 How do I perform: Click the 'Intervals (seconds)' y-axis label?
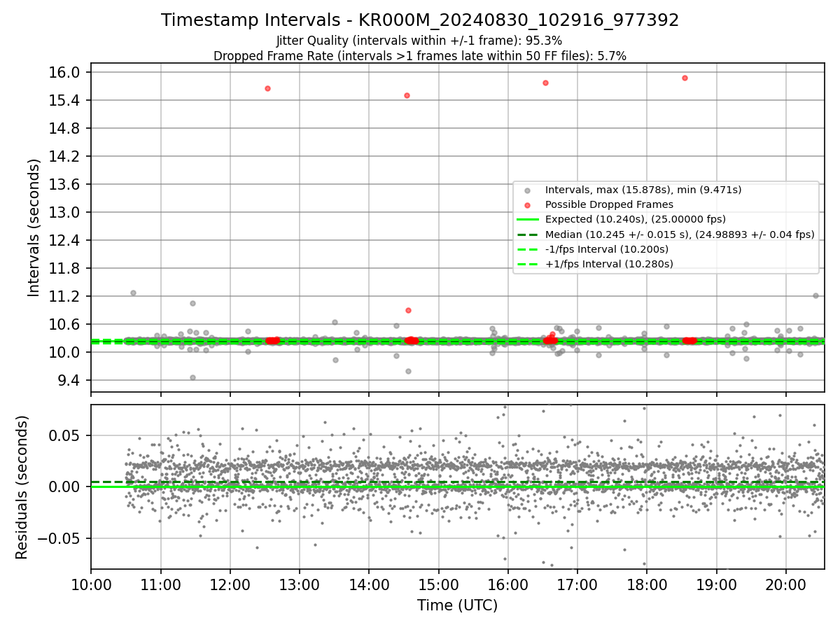click(x=34, y=227)
